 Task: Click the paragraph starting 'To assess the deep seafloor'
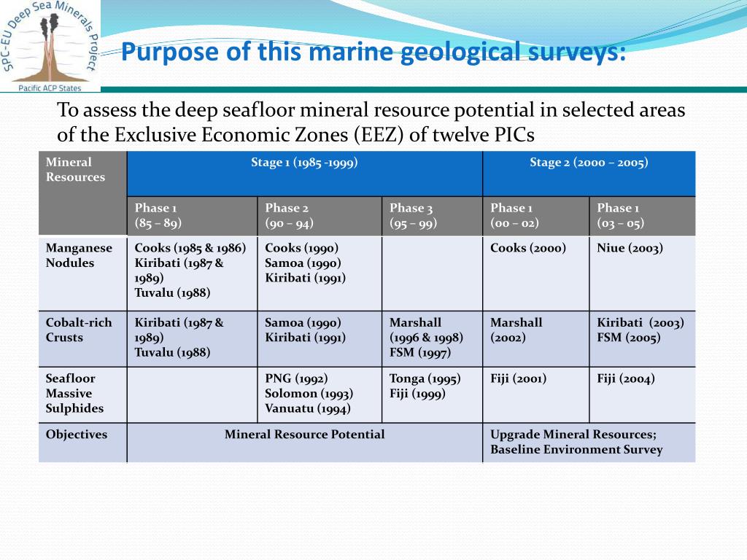point(371,122)
